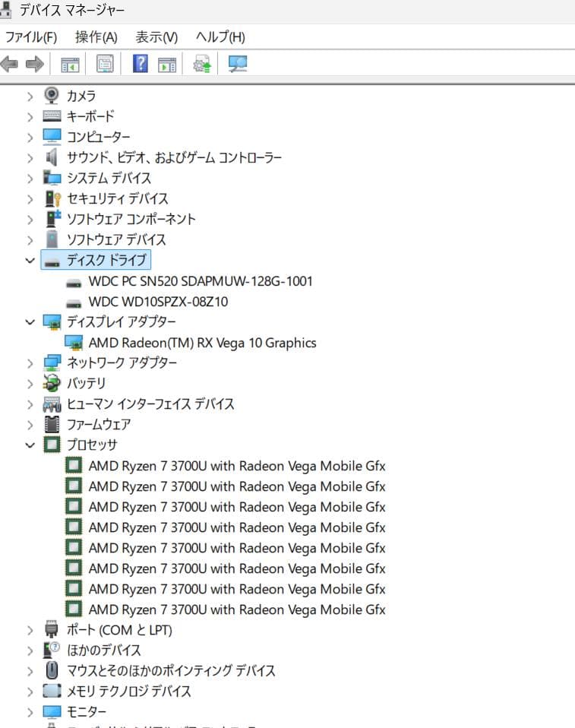The width and height of the screenshot is (575, 728).
Task: Select WDC WD10SPZX-08Z10 disk drive
Action: tap(158, 302)
